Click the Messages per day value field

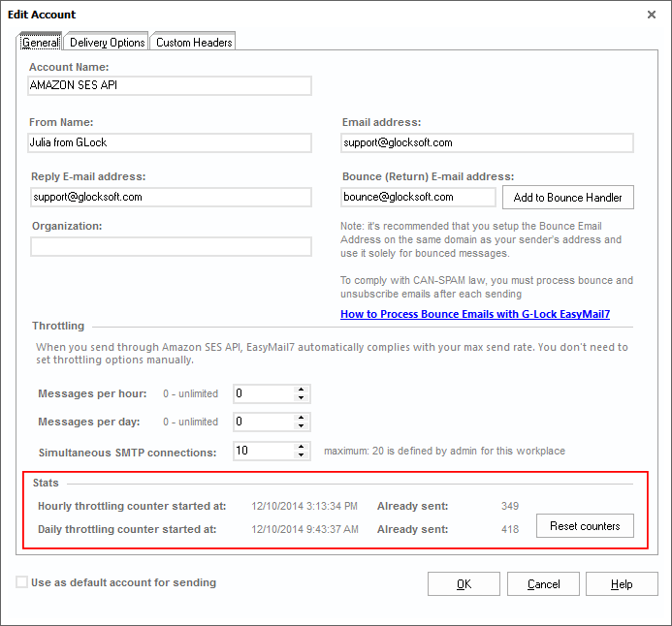(x=264, y=423)
